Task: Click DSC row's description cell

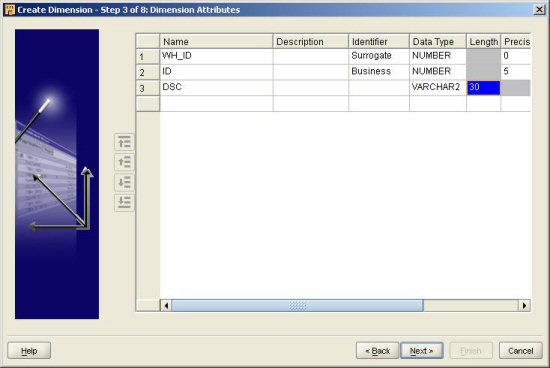Action: click(x=311, y=88)
